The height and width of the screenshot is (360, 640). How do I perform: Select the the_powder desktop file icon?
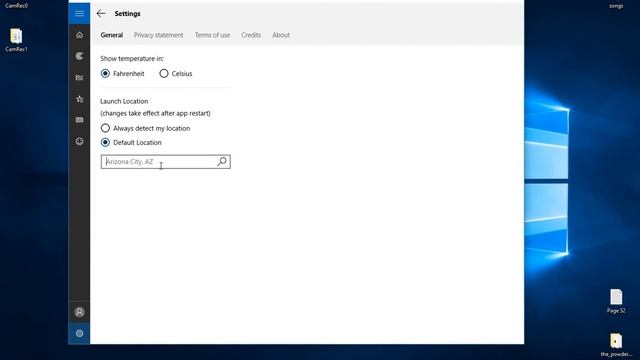[616, 345]
